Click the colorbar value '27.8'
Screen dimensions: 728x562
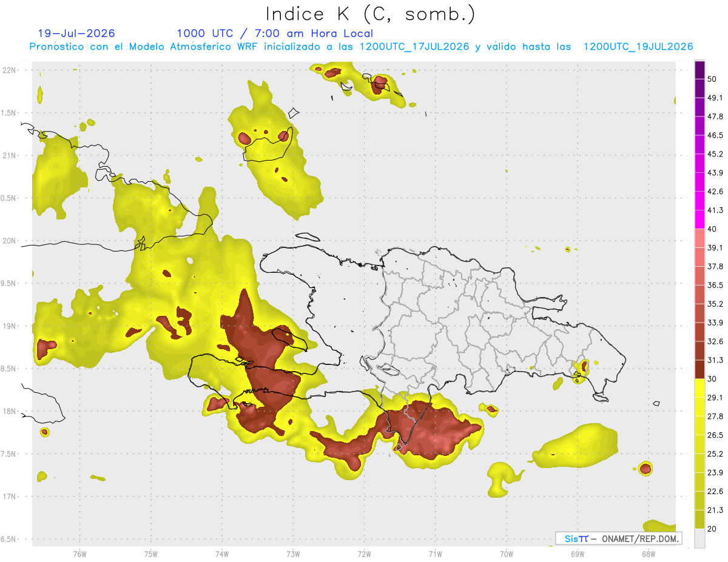click(715, 416)
